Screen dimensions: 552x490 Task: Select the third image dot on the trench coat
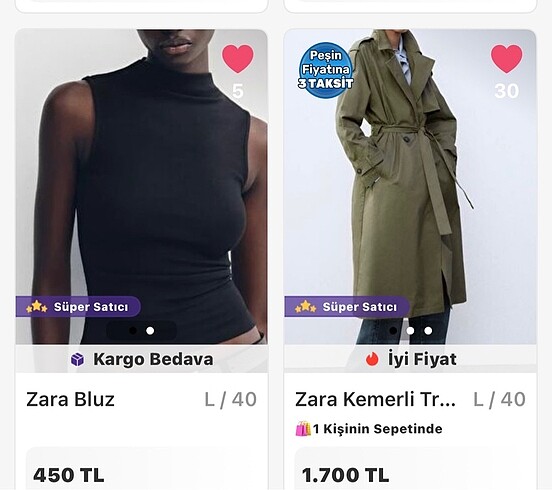click(428, 331)
